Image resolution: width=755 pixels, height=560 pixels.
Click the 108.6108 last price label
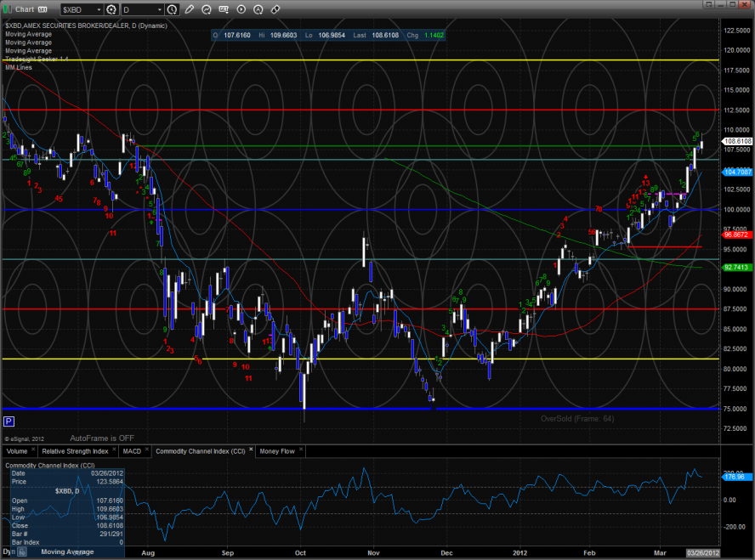[x=736, y=140]
